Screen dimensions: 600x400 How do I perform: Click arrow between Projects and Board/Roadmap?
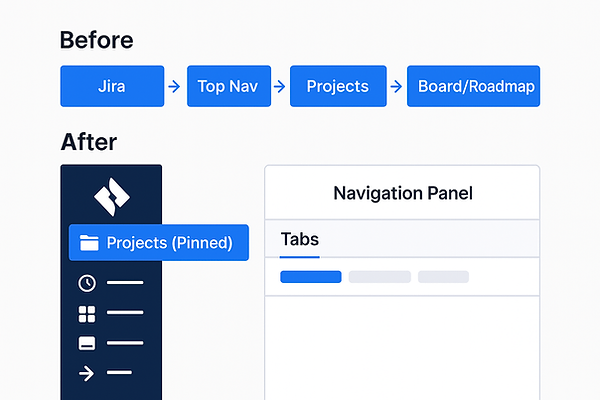396,87
